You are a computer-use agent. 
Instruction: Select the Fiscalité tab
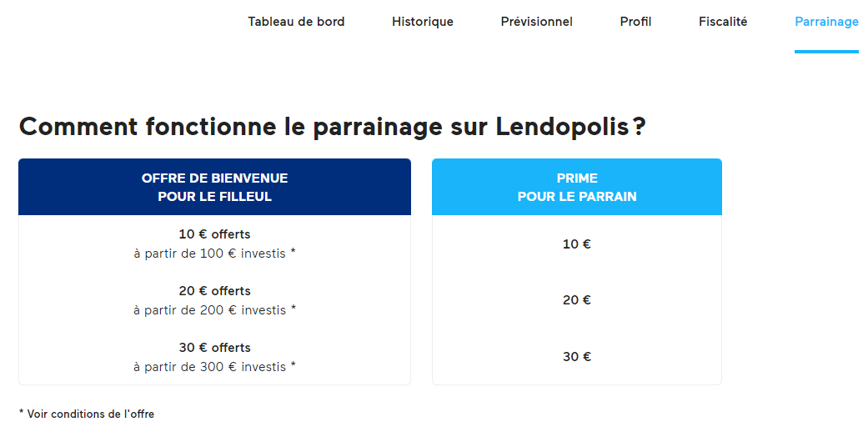pyautogui.click(x=723, y=22)
